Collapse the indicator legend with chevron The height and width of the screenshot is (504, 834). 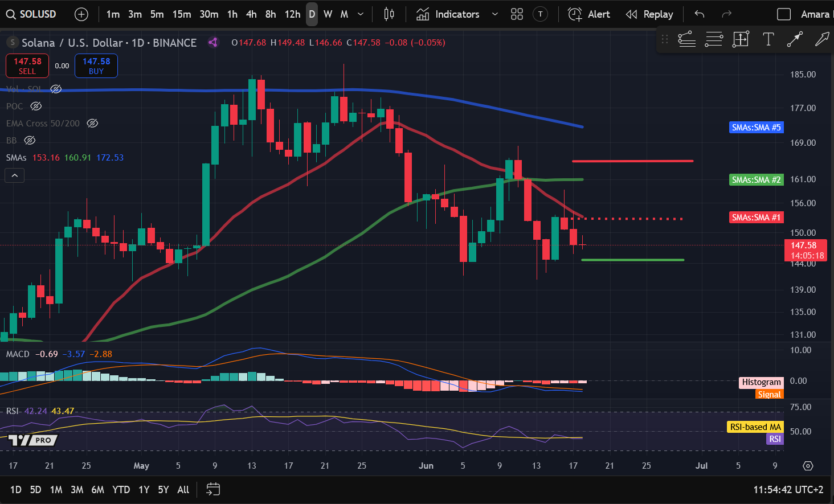(x=14, y=176)
